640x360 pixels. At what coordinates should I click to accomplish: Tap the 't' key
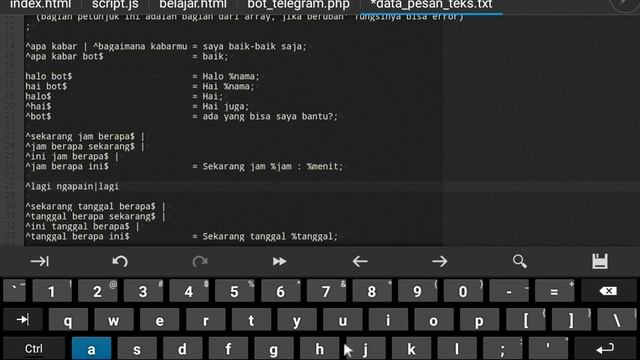click(x=251, y=320)
